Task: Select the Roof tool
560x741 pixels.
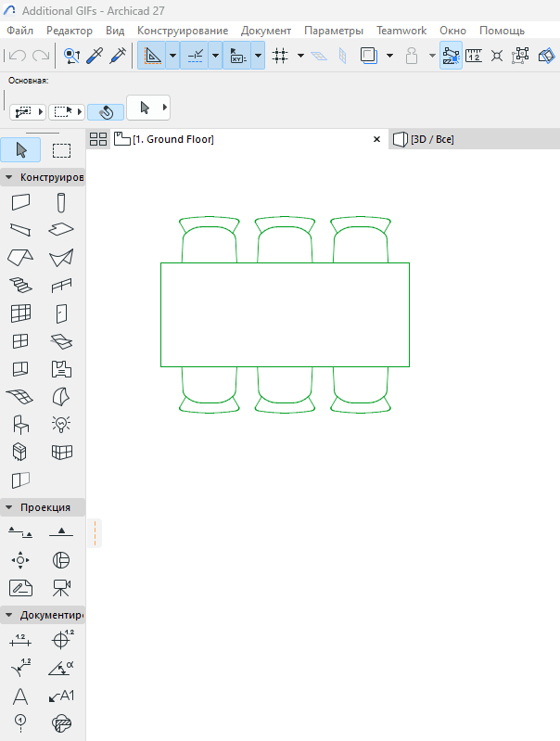Action: (20, 258)
